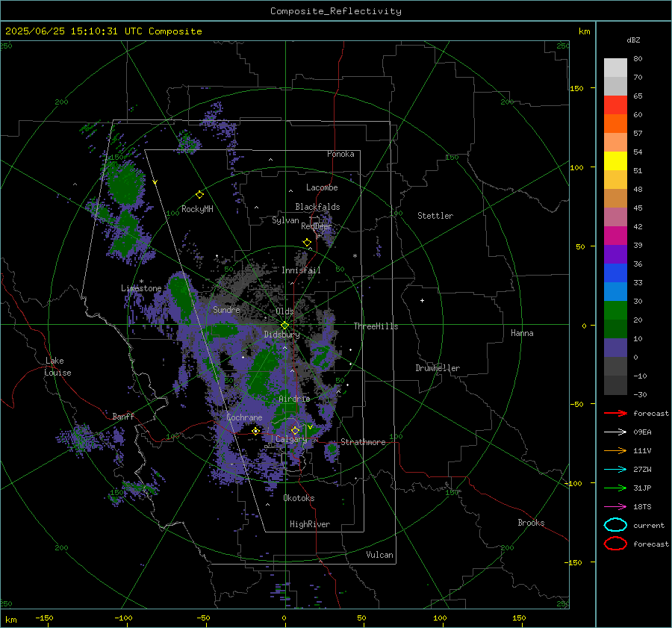Click the yellow diamond marker near RockyMH
672x628 pixels.
coord(199,195)
